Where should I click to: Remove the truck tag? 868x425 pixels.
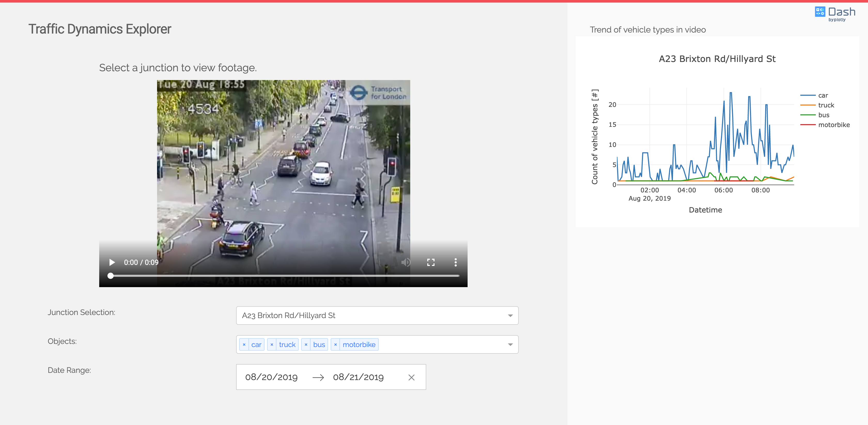tap(272, 344)
